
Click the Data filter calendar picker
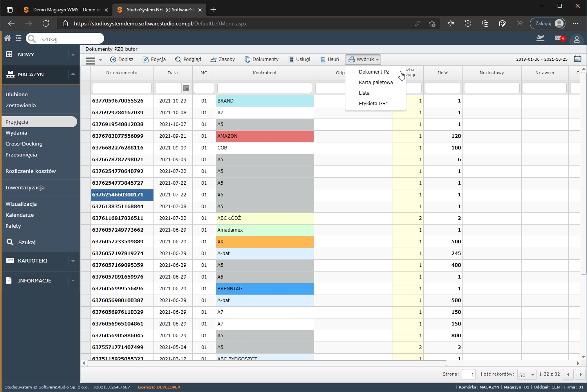pyautogui.click(x=186, y=88)
